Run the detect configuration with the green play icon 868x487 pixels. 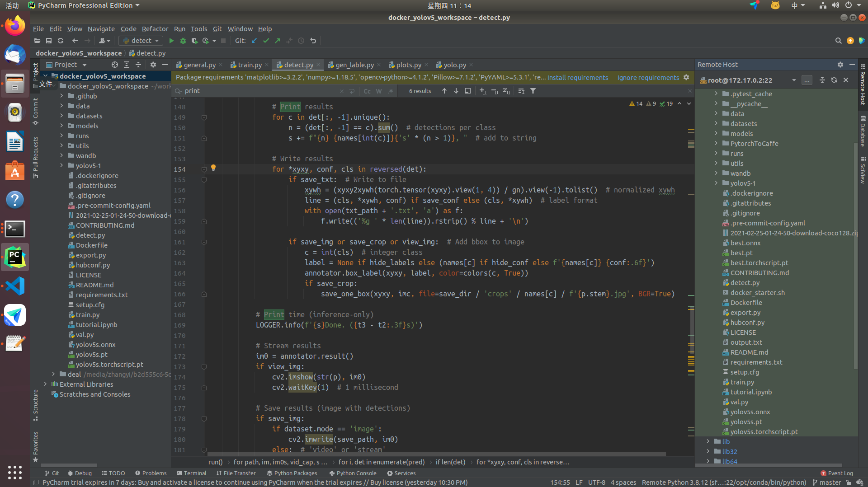pos(171,41)
